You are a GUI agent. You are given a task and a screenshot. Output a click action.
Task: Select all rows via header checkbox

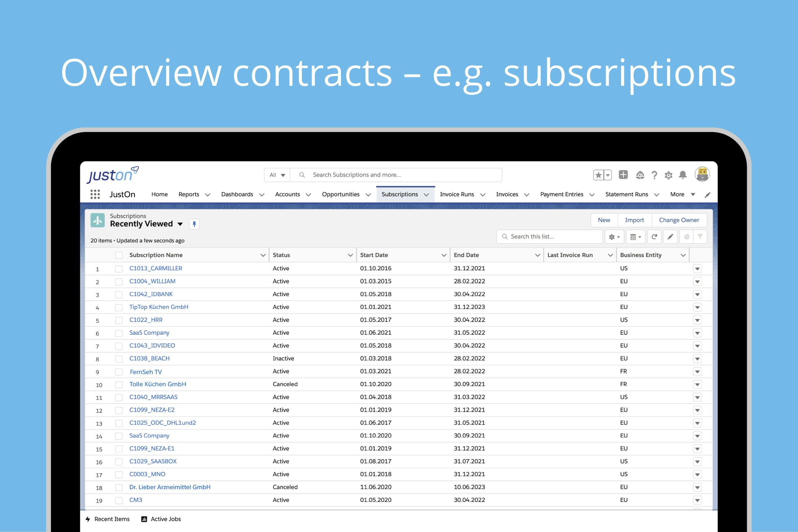tap(119, 255)
